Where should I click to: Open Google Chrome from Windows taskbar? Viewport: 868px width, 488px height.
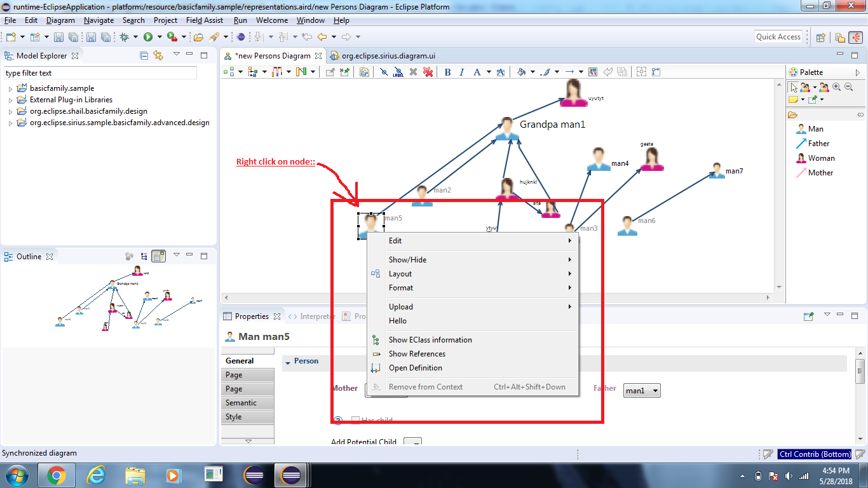[x=56, y=475]
